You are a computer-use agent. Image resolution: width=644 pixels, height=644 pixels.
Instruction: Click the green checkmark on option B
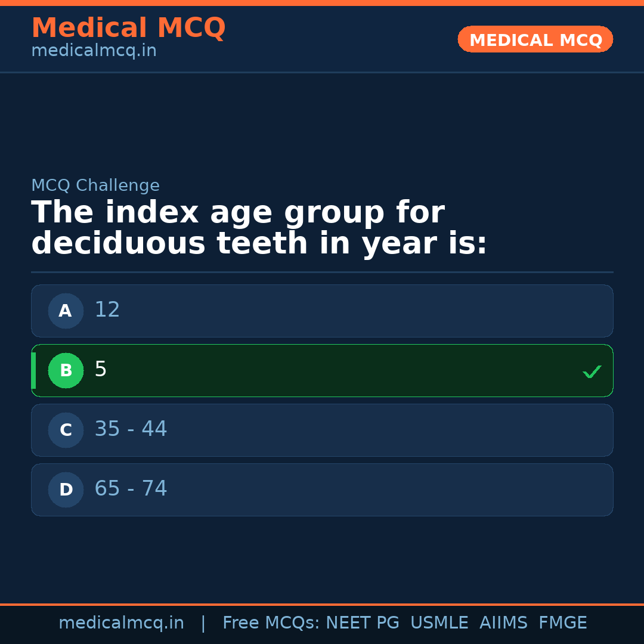592,371
